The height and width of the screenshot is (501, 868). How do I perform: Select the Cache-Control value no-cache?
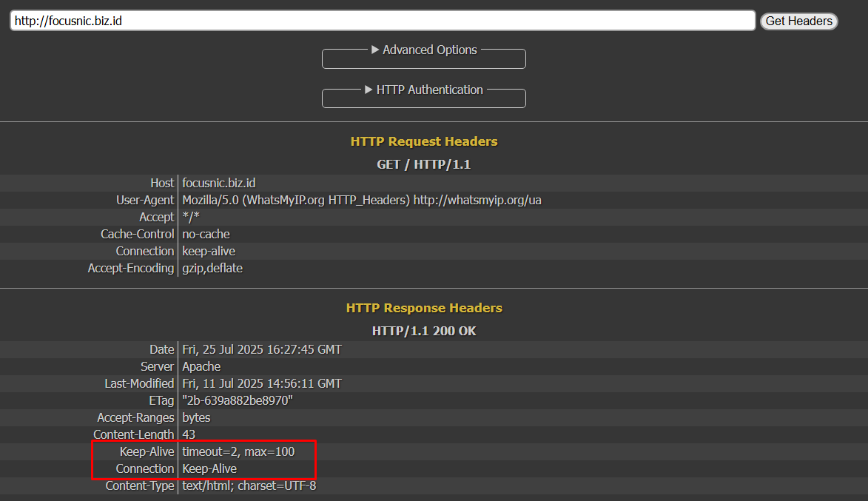pyautogui.click(x=206, y=234)
